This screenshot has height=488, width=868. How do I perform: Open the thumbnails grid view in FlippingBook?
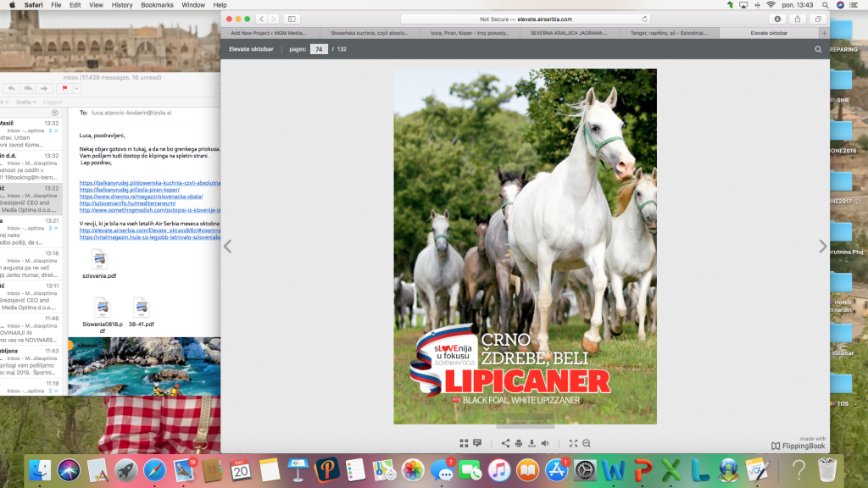click(464, 443)
